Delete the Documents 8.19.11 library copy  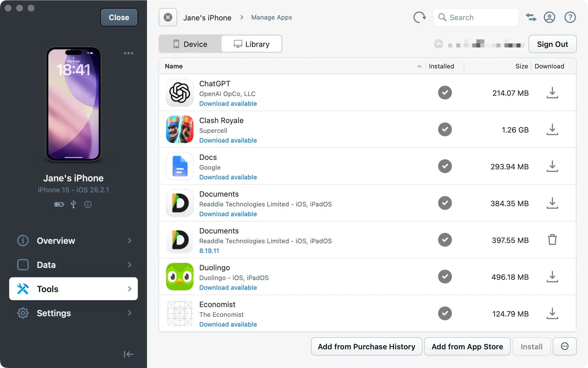coord(552,240)
